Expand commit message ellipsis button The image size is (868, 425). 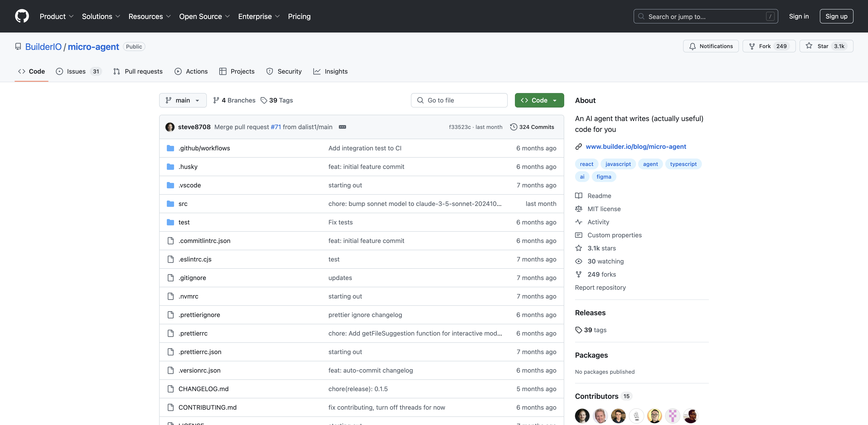tap(342, 127)
